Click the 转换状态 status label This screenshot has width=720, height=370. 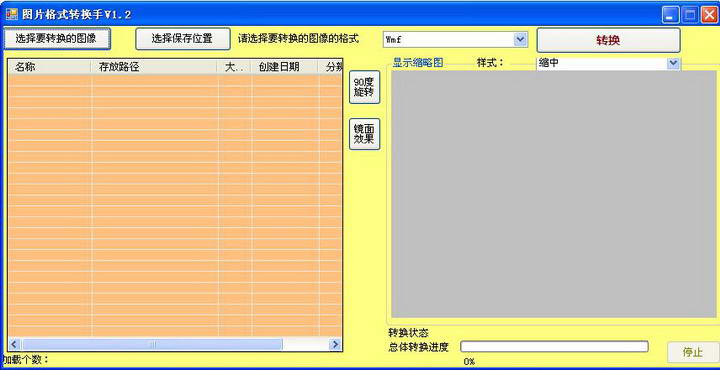(x=408, y=333)
